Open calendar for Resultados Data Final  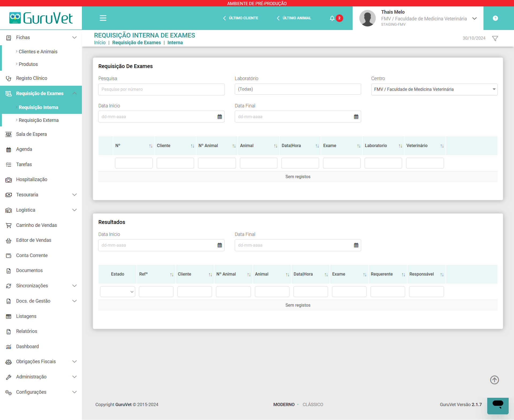(356, 245)
